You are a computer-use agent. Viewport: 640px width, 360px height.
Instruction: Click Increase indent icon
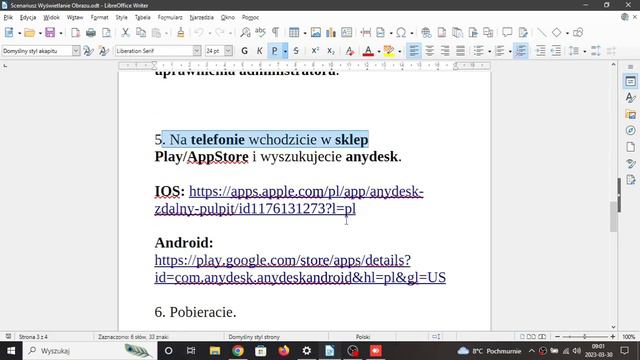(x=540, y=51)
